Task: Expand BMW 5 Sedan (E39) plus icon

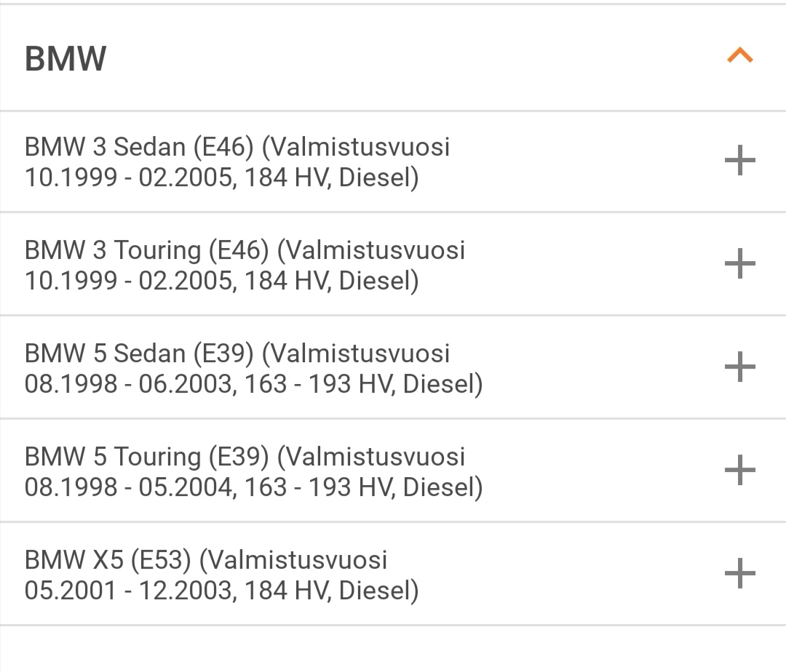Action: pyautogui.click(x=740, y=367)
